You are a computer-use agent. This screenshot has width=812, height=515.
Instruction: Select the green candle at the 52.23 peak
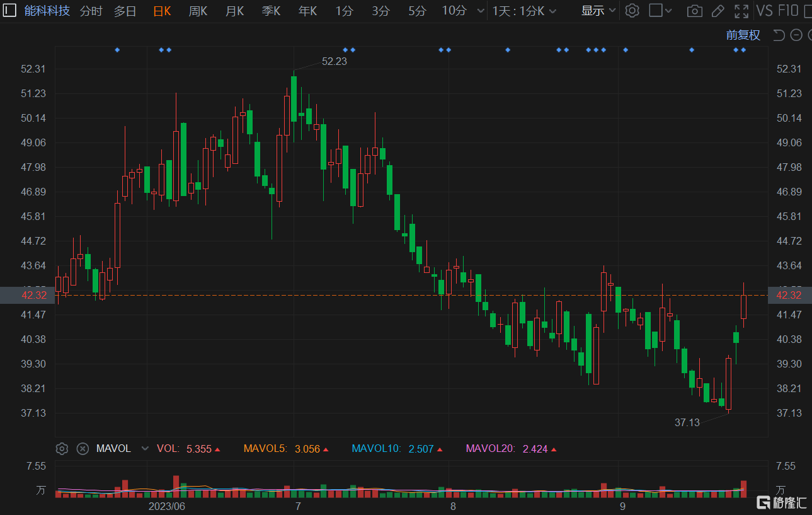pyautogui.click(x=294, y=98)
